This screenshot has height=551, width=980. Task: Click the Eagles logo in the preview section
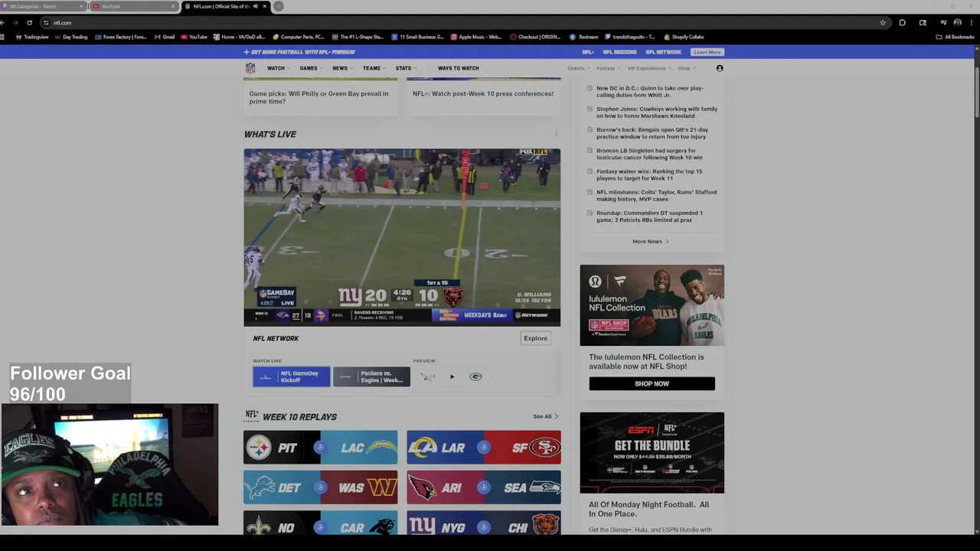click(428, 377)
